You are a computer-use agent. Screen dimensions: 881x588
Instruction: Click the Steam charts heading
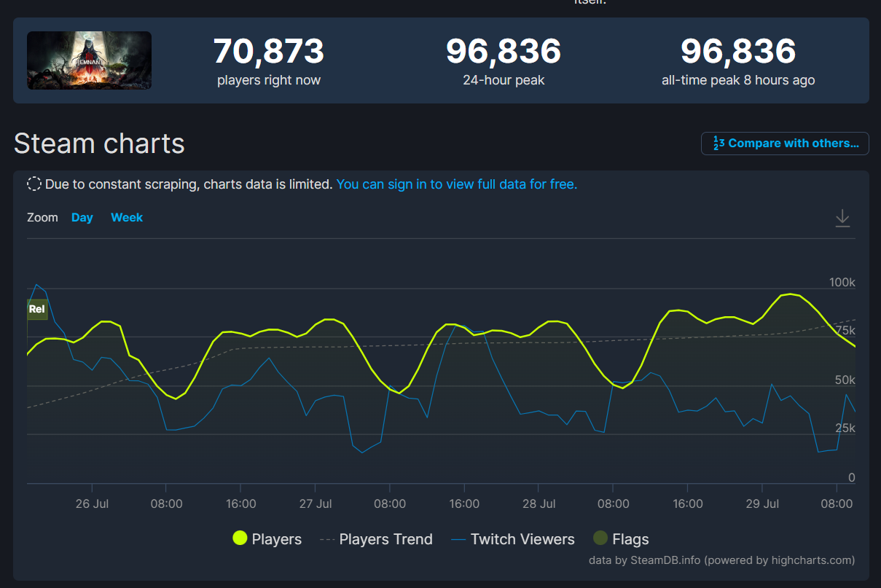99,144
